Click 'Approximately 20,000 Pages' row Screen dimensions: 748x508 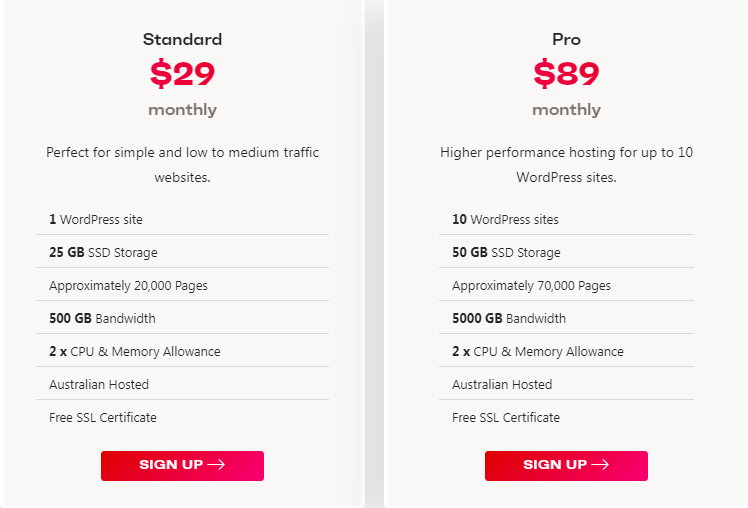point(182,285)
